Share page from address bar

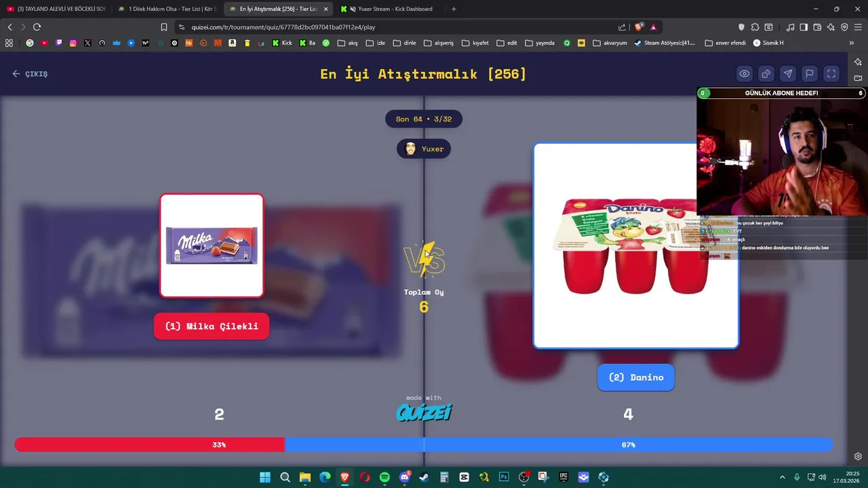[622, 27]
